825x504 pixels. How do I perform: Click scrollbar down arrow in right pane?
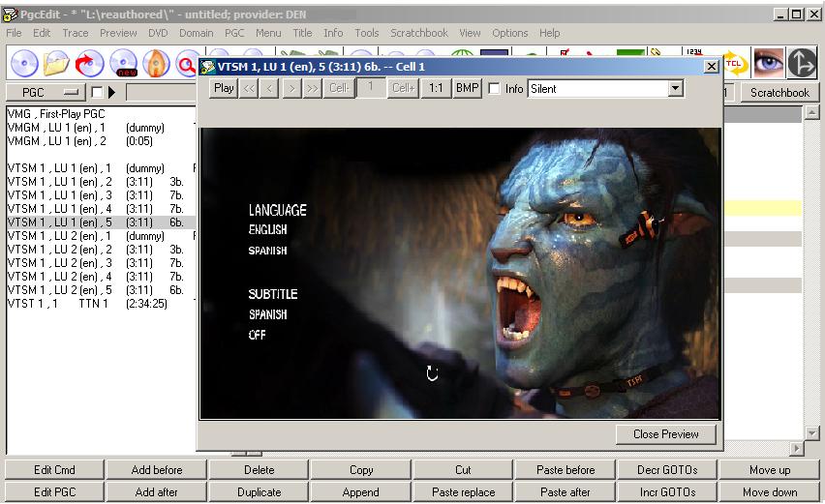point(811,433)
